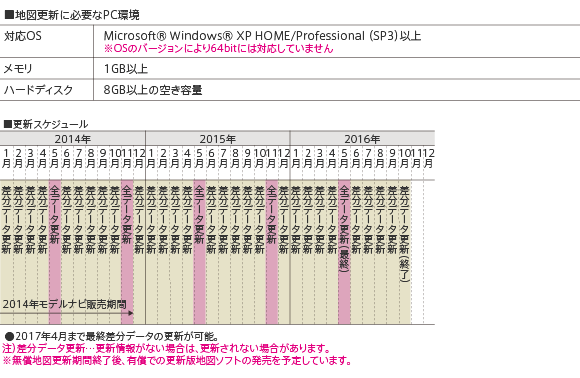Select the pink May 2014 全データ更新 bar
The width and height of the screenshot is (580, 378).
tap(55, 252)
